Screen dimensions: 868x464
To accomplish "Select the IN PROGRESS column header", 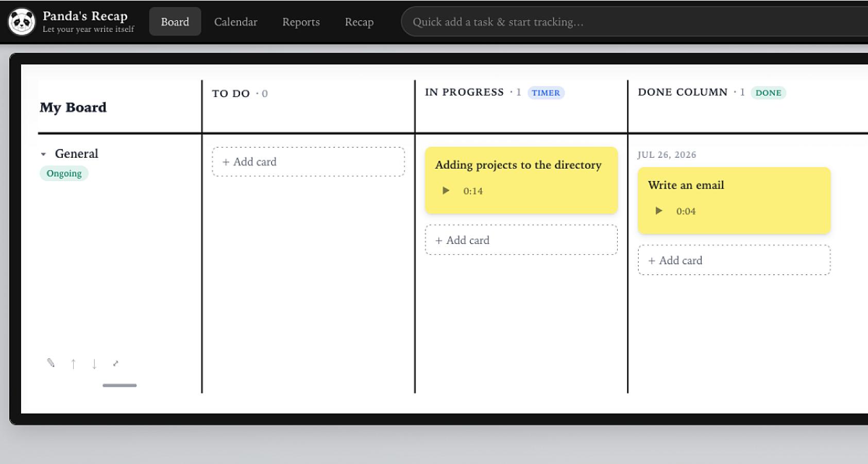I will (464, 92).
